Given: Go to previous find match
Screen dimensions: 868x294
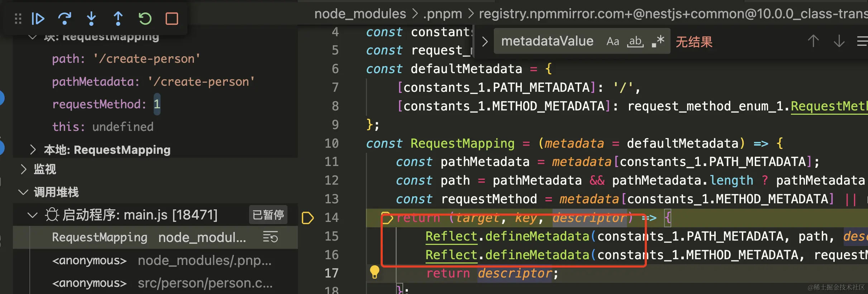Looking at the screenshot, I should pyautogui.click(x=813, y=41).
